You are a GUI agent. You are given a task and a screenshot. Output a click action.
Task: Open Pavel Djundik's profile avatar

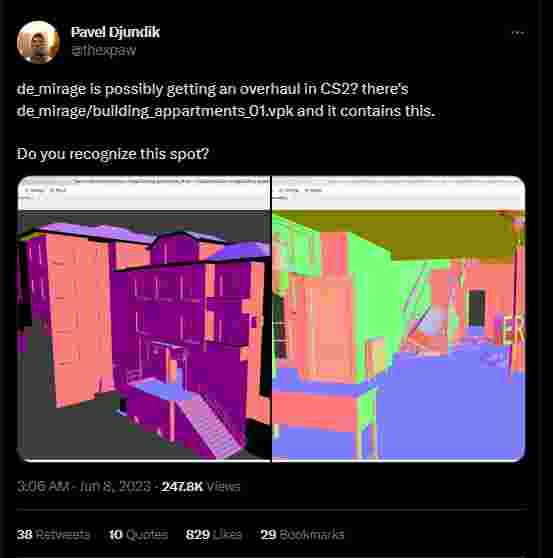point(38,42)
